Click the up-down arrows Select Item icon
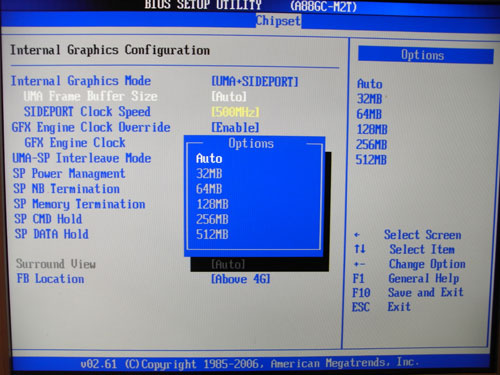Screen dimensions: 500x375 click(x=360, y=249)
